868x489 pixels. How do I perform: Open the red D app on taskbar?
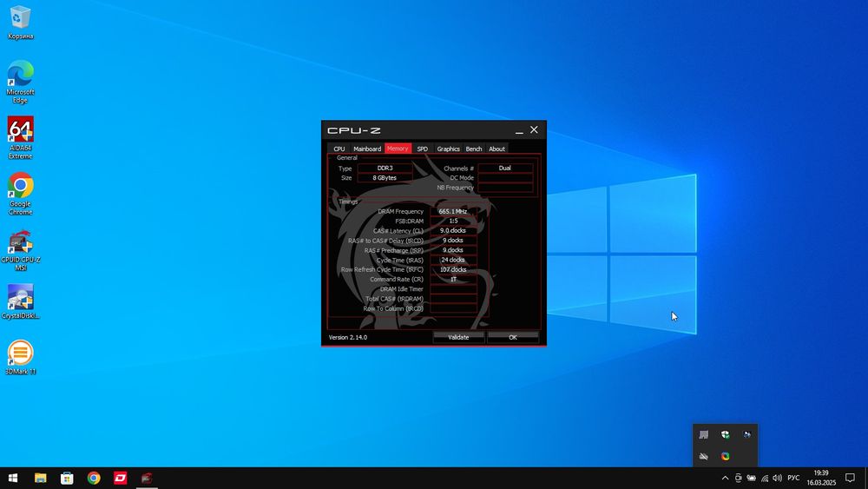pyautogui.click(x=120, y=478)
